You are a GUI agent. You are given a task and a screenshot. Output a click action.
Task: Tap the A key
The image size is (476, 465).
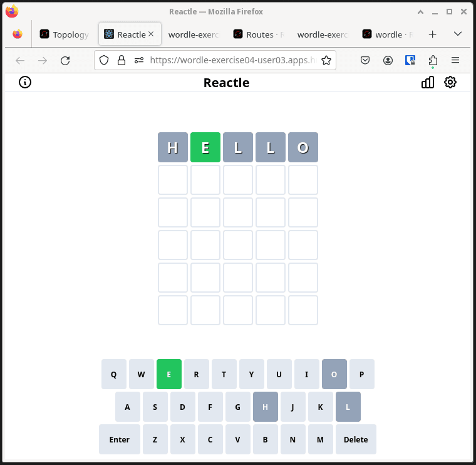[x=128, y=407]
